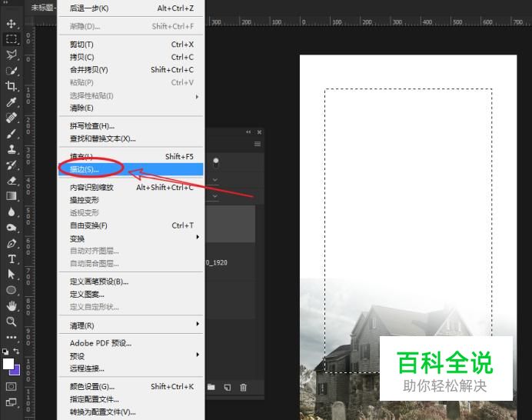Select the Pen tool
Image resolution: width=532 pixels, height=420 pixels.
pyautogui.click(x=12, y=243)
